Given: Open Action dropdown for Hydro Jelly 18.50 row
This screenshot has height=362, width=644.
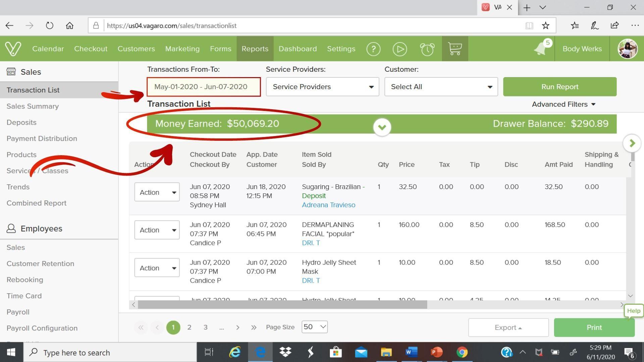Looking at the screenshot, I should point(157,268).
